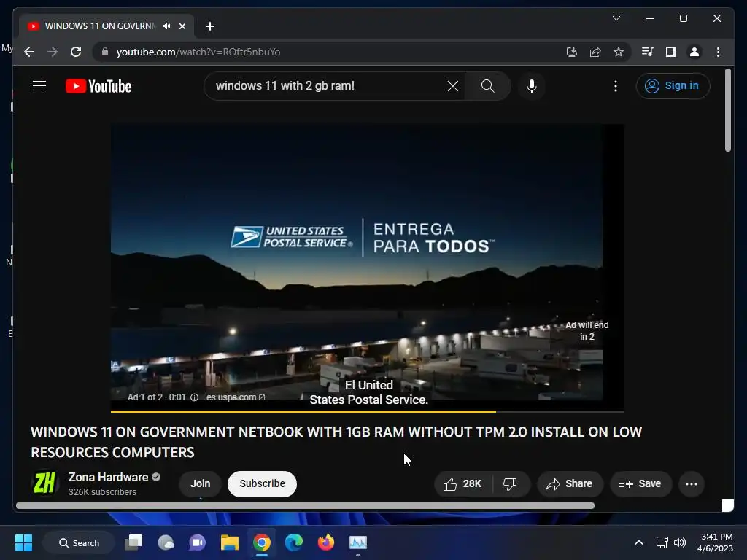
Task: Click the horizontal page scrollbar
Action: (x=305, y=506)
